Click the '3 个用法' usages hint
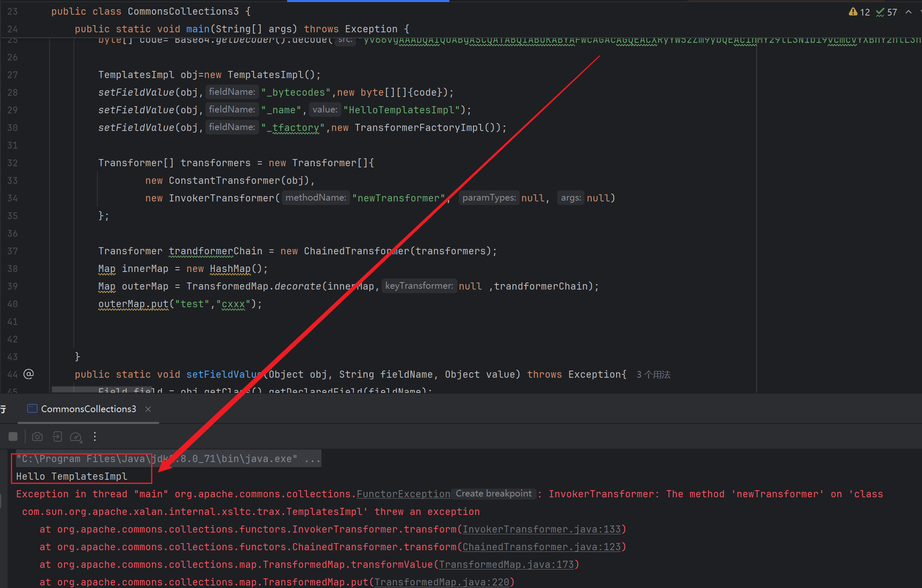Screen dimensions: 922x588 [653, 375]
